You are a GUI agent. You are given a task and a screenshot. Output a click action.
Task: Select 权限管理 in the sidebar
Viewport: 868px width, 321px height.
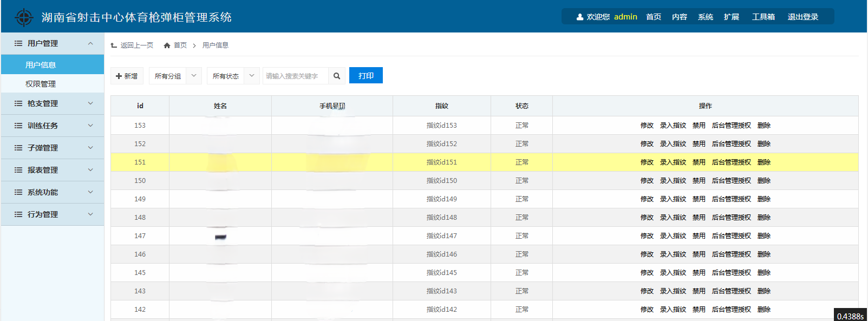[x=53, y=84]
